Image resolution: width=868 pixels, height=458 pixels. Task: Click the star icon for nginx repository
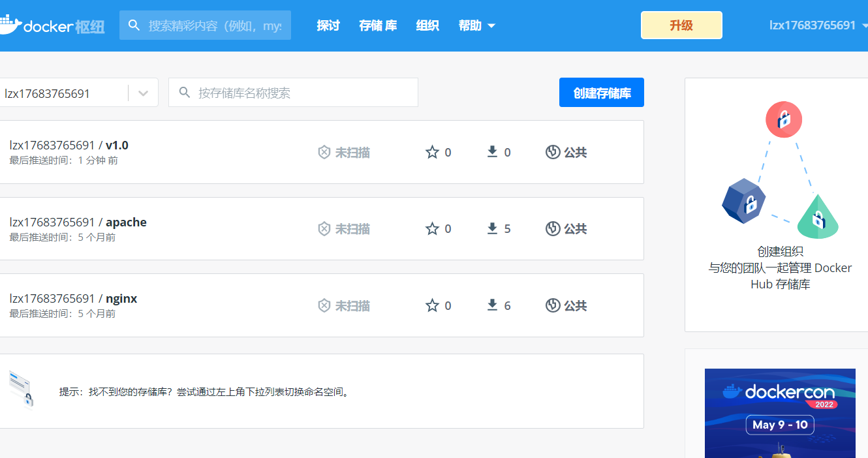[432, 305]
